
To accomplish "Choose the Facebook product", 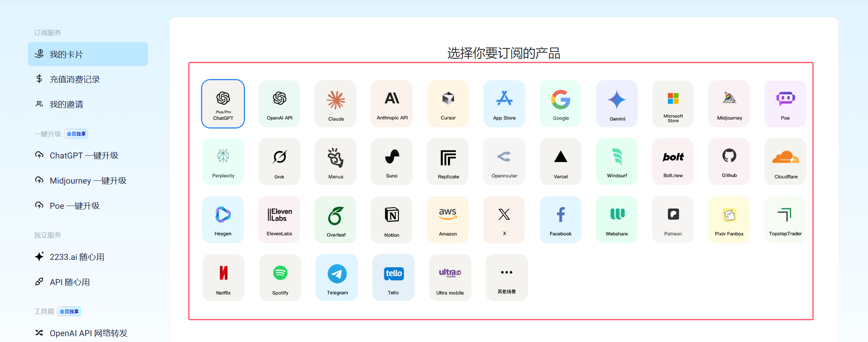I will click(561, 220).
